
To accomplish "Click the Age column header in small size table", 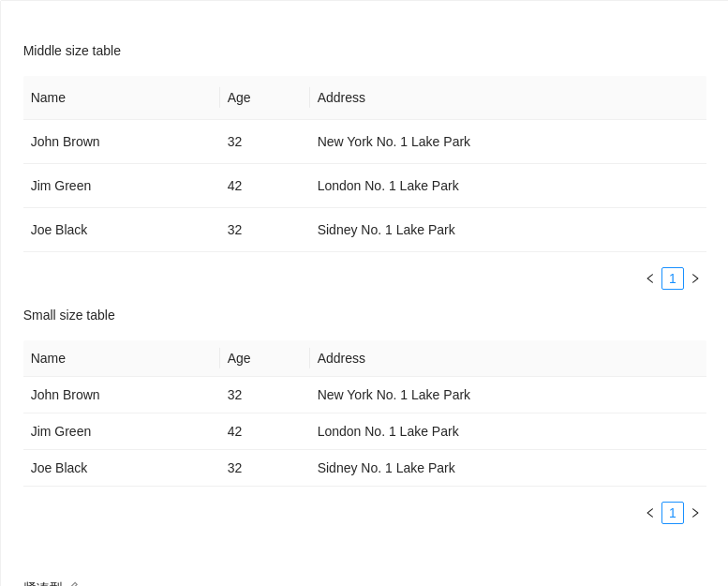I will pyautogui.click(x=239, y=358).
